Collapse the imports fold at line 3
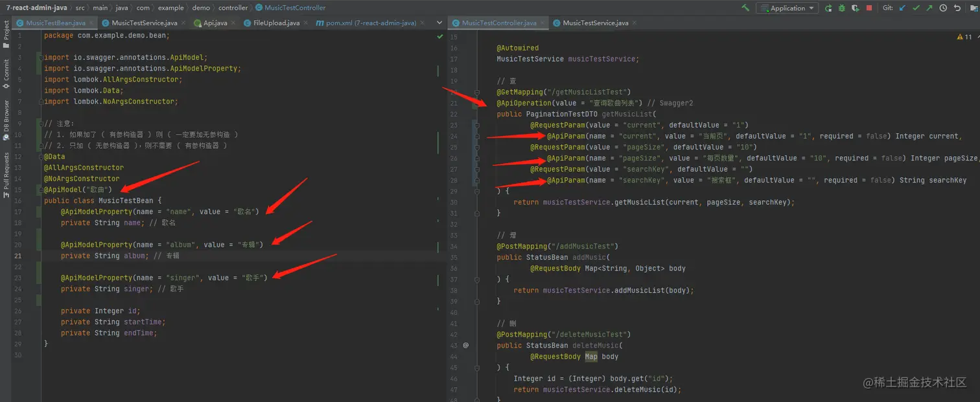Screen dimensions: 980x402 tap(40, 58)
